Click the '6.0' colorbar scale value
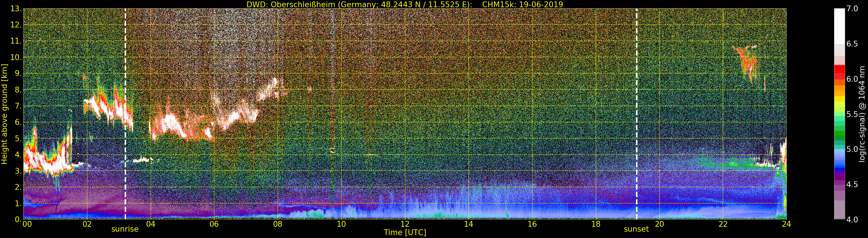This screenshot has width=868, height=238. pyautogui.click(x=852, y=79)
